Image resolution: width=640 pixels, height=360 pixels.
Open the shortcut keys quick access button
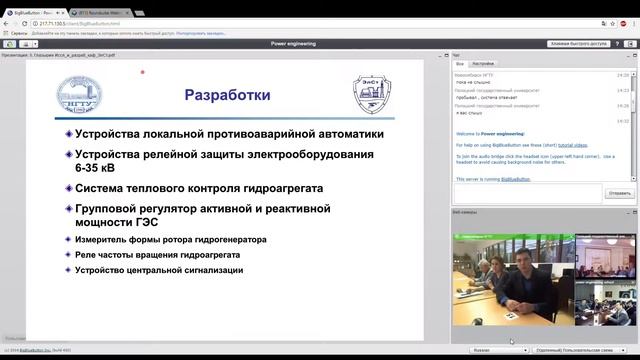pos(578,44)
